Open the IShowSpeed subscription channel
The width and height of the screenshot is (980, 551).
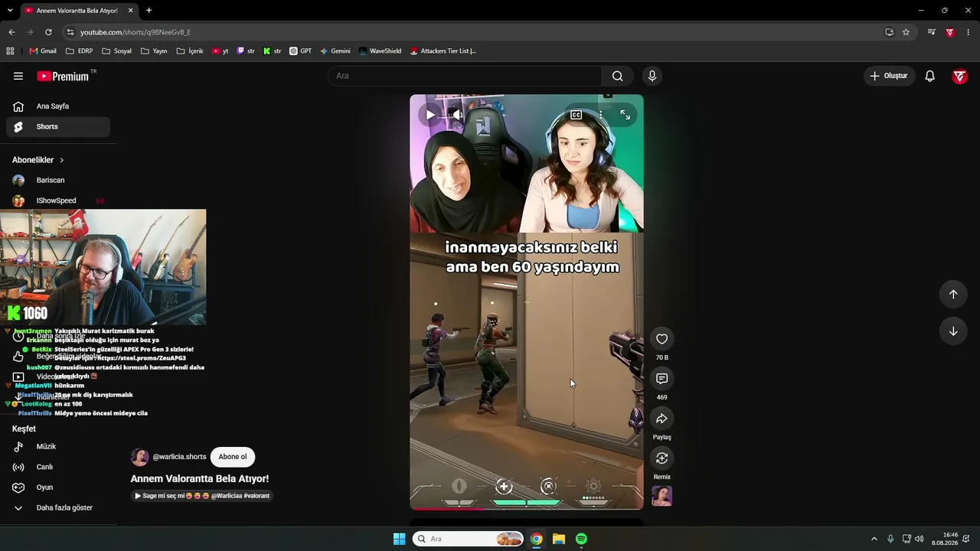pos(58,201)
